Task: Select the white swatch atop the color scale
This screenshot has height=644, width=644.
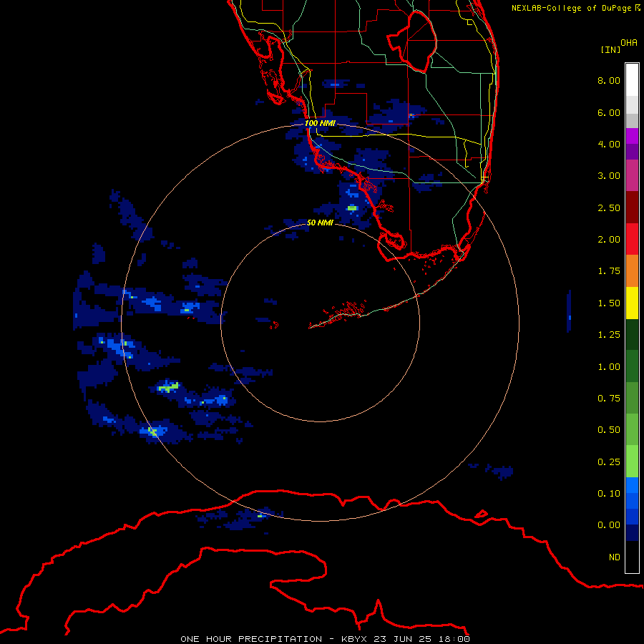Action: (632, 80)
